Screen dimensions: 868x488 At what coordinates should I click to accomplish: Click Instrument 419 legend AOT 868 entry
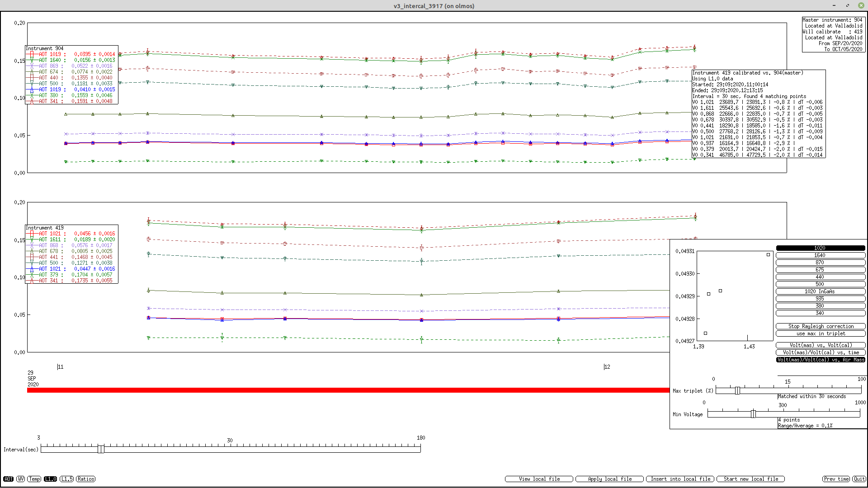tap(71, 245)
